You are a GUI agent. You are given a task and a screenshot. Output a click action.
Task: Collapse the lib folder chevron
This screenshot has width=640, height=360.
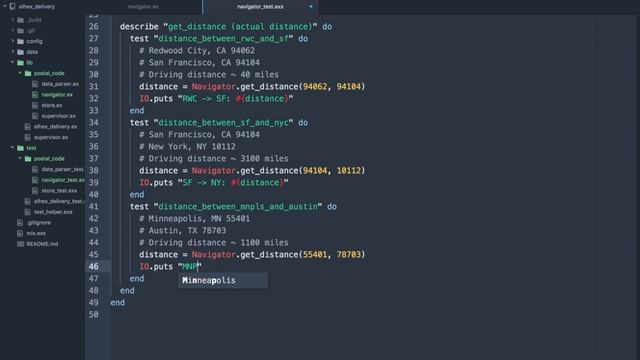pos(13,62)
